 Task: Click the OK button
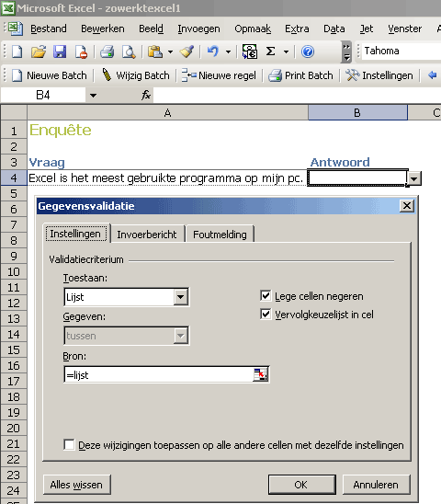301,485
